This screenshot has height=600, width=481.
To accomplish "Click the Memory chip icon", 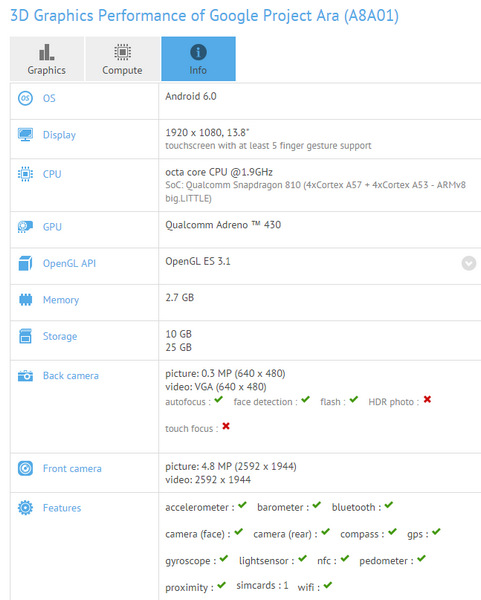I will point(25,300).
